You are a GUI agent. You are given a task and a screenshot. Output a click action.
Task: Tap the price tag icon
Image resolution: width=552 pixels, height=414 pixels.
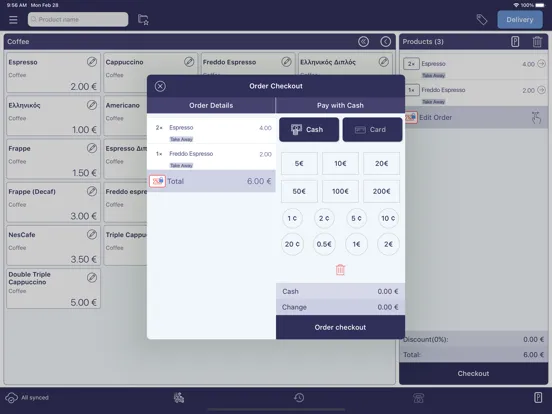(482, 20)
